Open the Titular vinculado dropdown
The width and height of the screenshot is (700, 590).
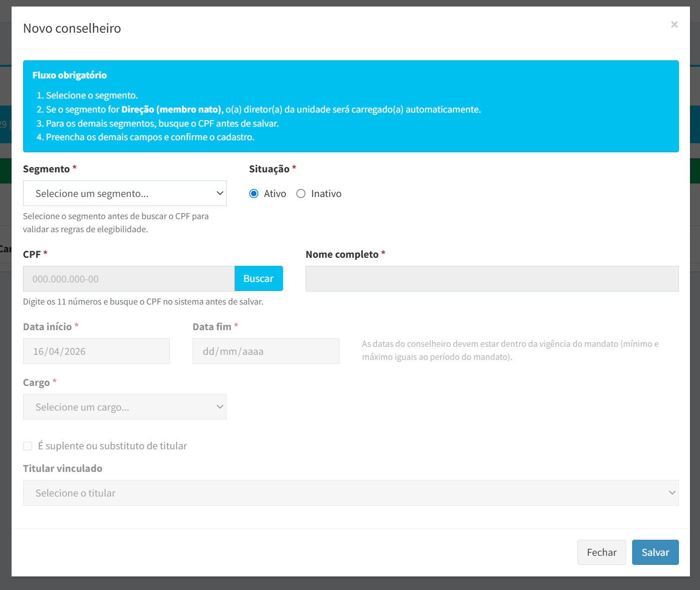pyautogui.click(x=350, y=493)
